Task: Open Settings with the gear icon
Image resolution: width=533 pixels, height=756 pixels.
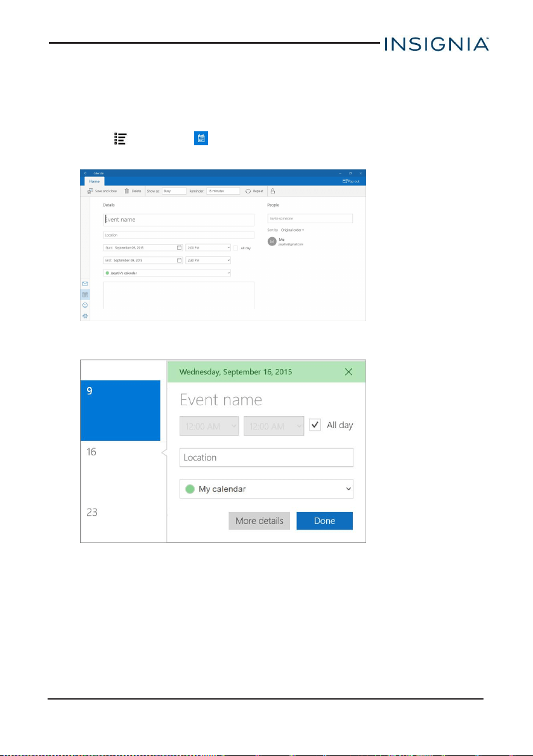Action: click(85, 316)
